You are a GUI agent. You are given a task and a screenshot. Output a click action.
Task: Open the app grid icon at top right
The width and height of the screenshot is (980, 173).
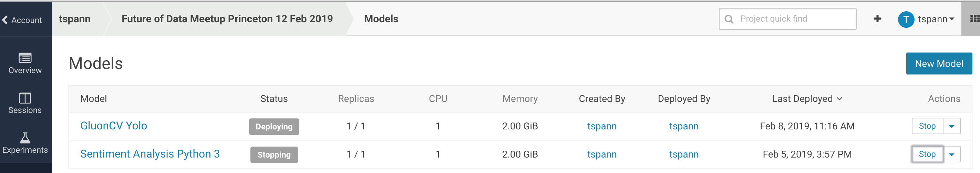(x=975, y=19)
